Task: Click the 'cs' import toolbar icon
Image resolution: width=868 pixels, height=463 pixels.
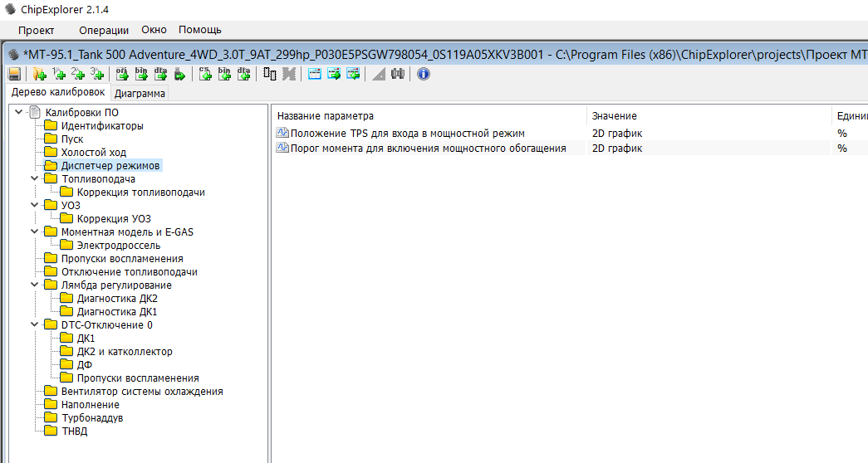Action: [205, 74]
